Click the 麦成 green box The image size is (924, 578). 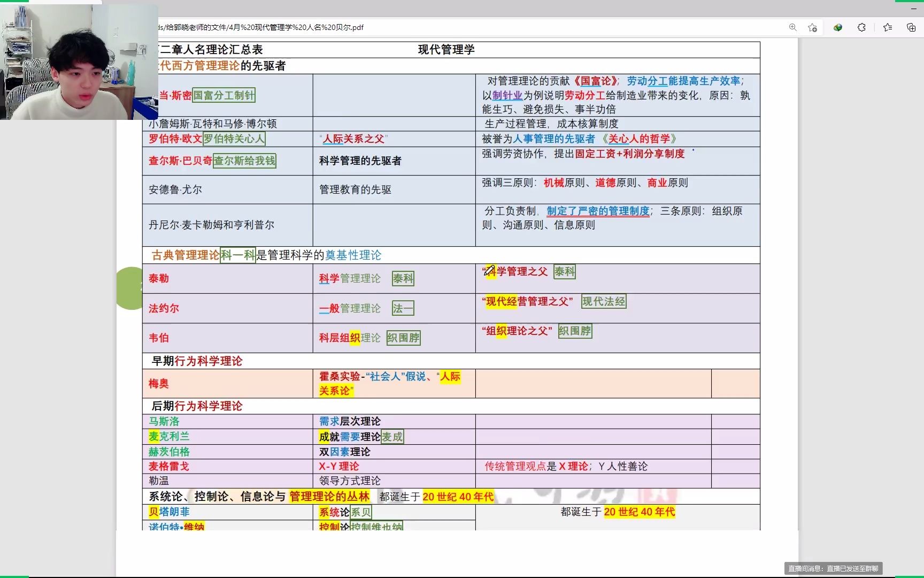point(392,437)
